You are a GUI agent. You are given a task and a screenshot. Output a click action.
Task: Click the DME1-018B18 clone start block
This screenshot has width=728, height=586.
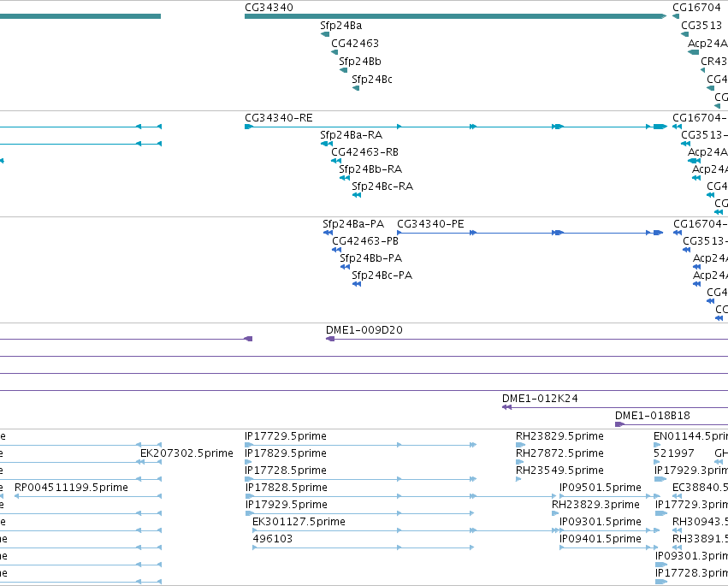619,424
